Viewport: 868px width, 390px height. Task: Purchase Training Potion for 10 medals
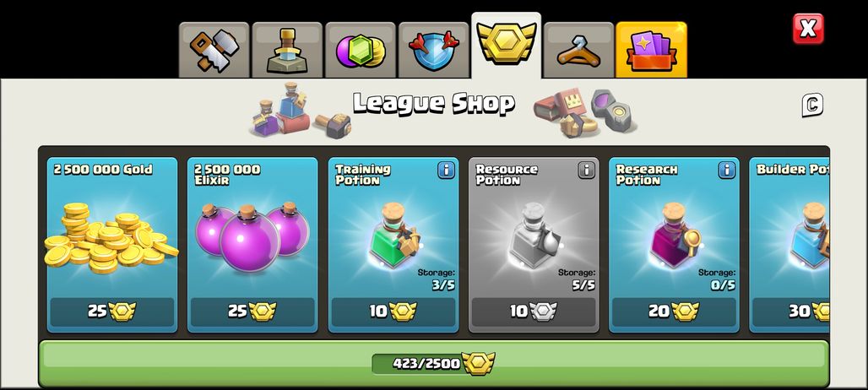[x=393, y=312]
